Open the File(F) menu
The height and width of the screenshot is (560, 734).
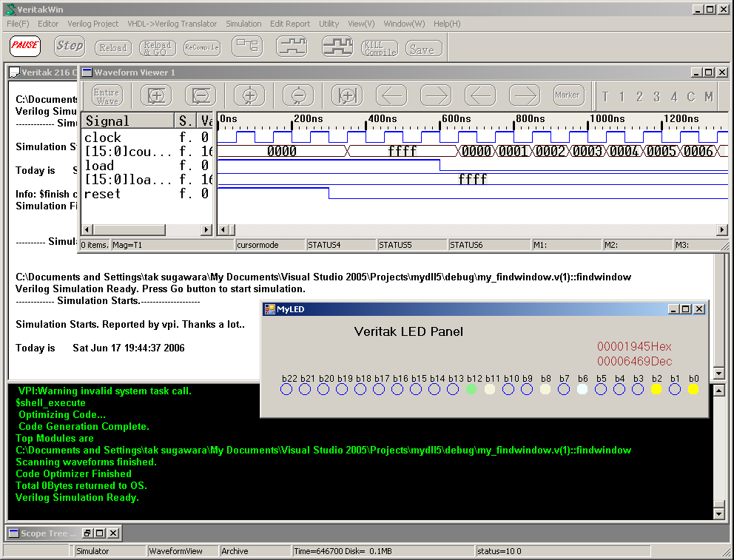click(18, 24)
